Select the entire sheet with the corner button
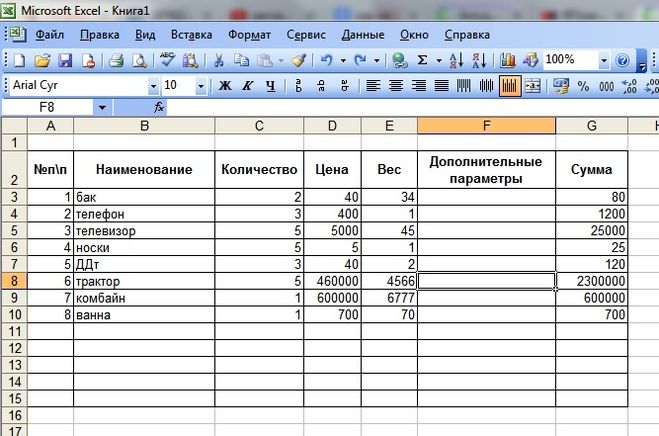659x436 pixels. pos(14,126)
